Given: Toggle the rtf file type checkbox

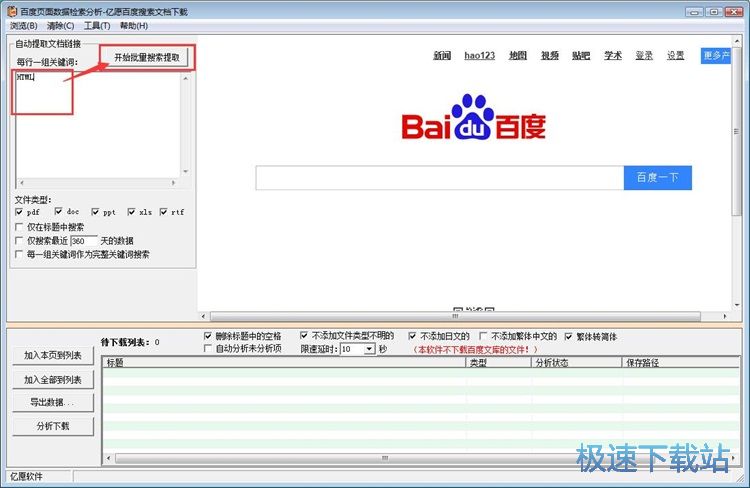Looking at the screenshot, I should [x=164, y=211].
